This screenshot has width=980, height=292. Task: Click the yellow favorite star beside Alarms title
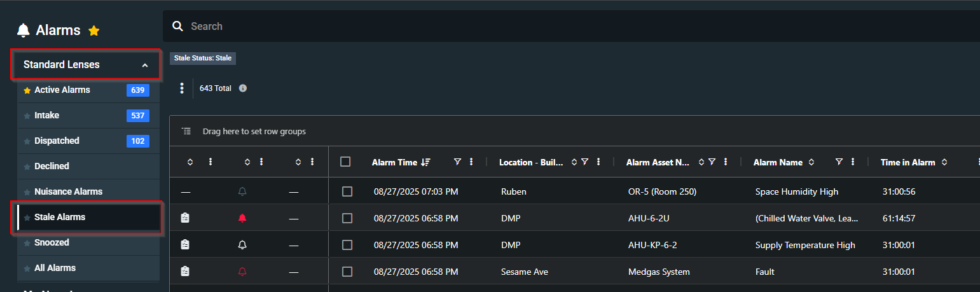click(94, 31)
